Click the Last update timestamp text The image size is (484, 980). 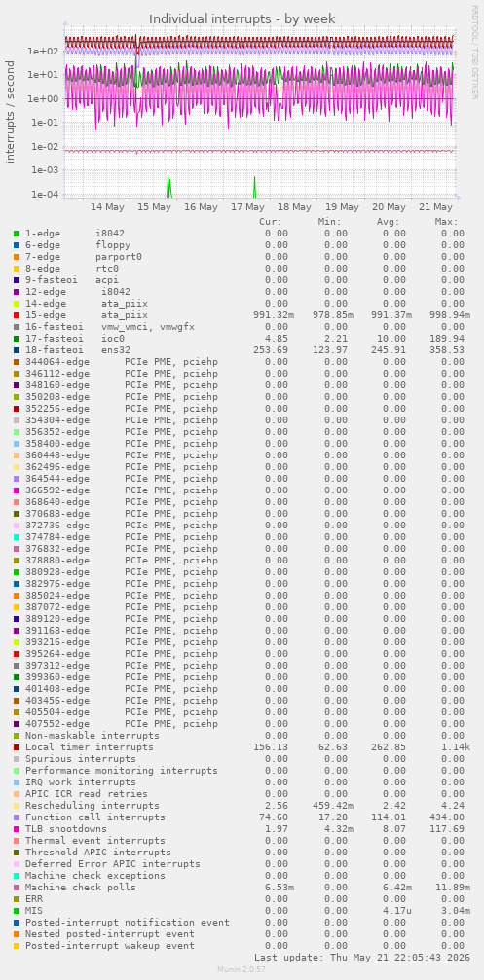click(x=360, y=957)
